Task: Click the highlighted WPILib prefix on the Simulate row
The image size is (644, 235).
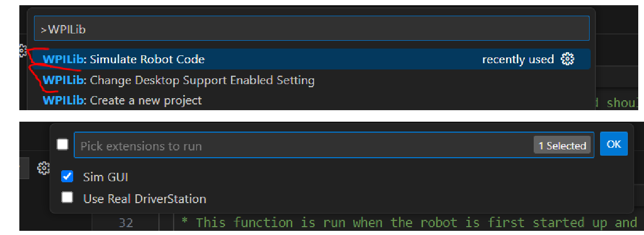Action: point(64,60)
